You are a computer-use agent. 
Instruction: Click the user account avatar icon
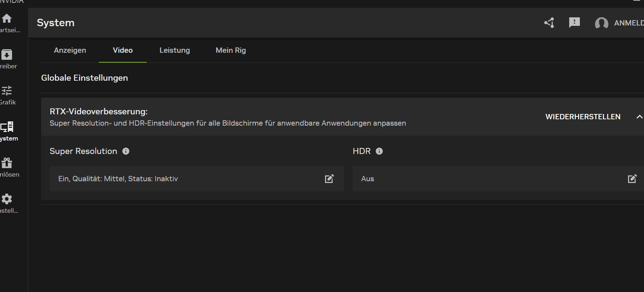(601, 23)
